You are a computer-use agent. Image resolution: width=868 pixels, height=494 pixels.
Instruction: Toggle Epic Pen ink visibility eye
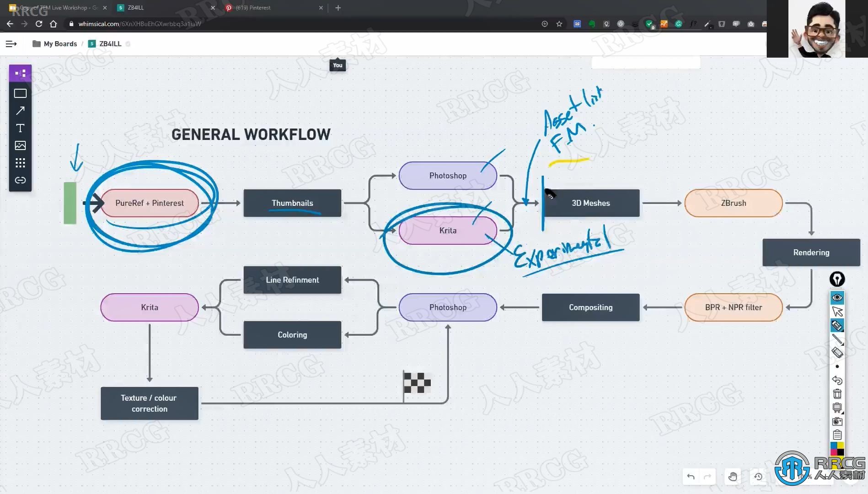(x=837, y=298)
